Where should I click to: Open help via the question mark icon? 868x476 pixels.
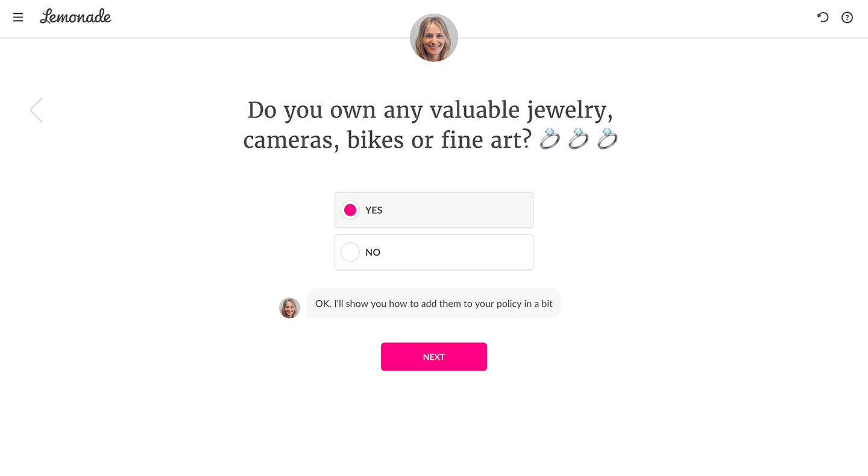(x=847, y=17)
